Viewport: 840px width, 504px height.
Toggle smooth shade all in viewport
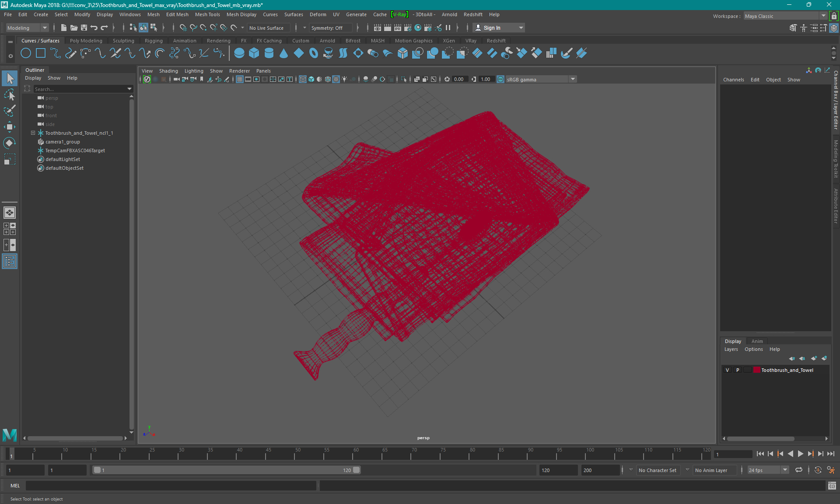tap(311, 79)
